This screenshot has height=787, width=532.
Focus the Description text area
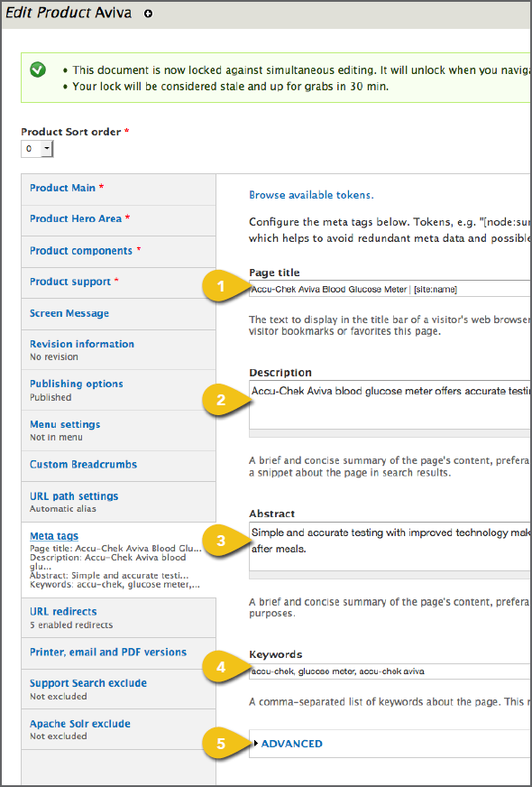coord(390,404)
